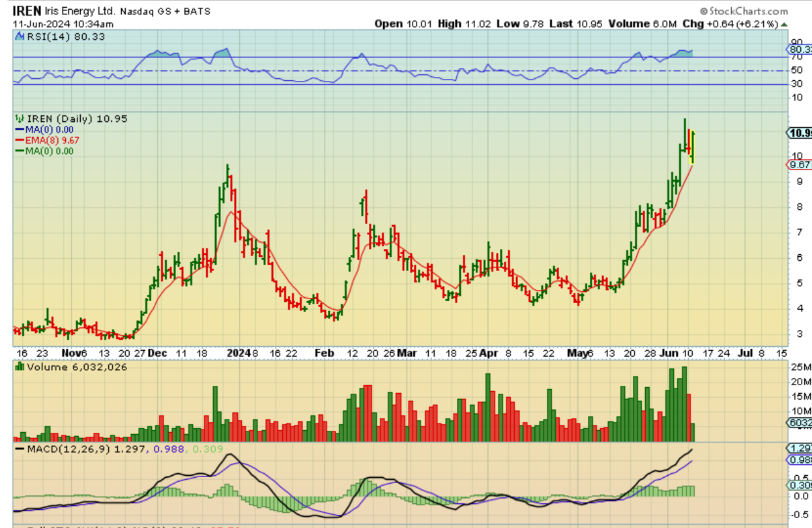Click the StockCharts.com copyright watermark

pos(744,11)
